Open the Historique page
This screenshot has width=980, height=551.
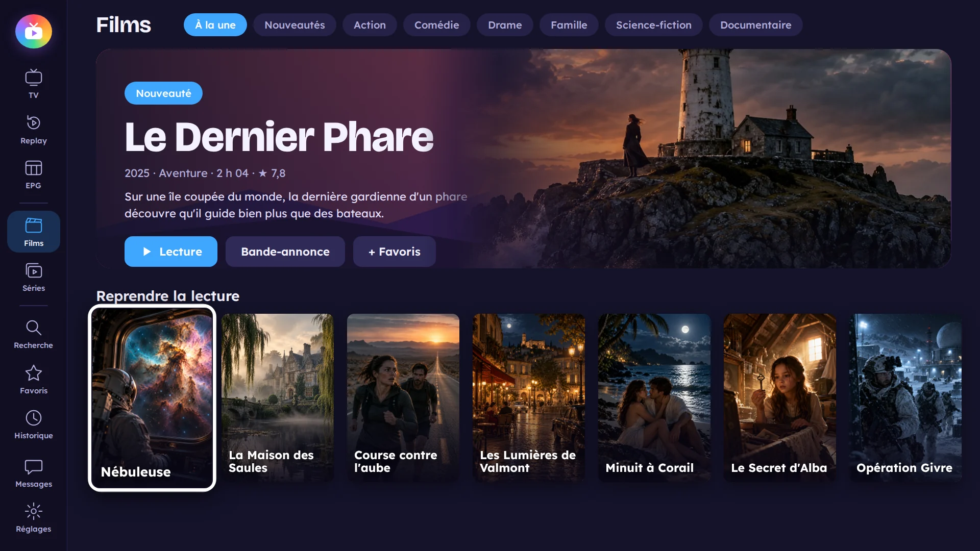[34, 424]
